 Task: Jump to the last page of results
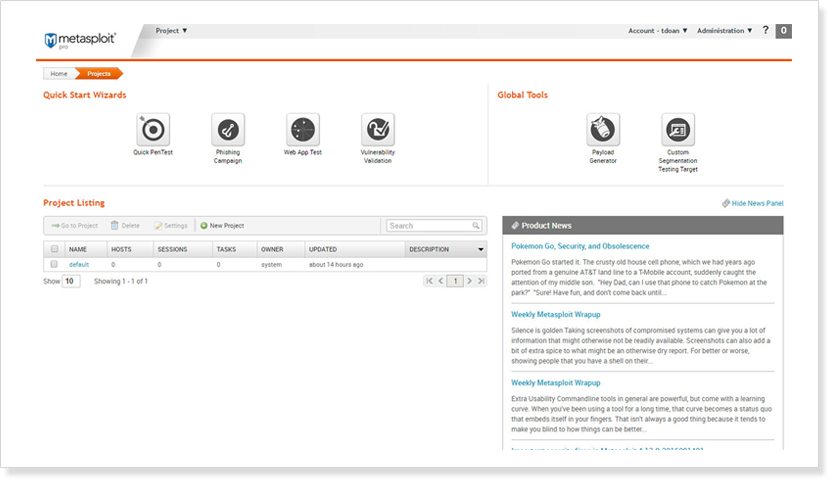(x=481, y=281)
